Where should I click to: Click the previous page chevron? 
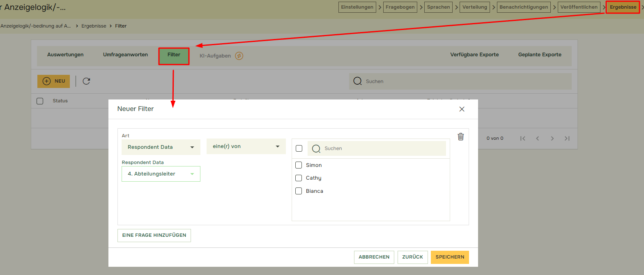(x=537, y=139)
